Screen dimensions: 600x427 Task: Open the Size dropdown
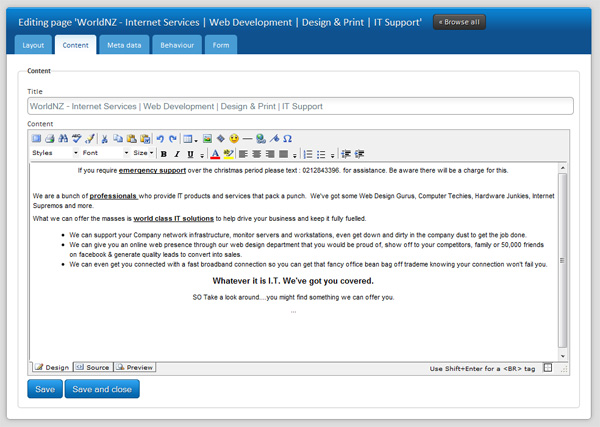[x=143, y=153]
